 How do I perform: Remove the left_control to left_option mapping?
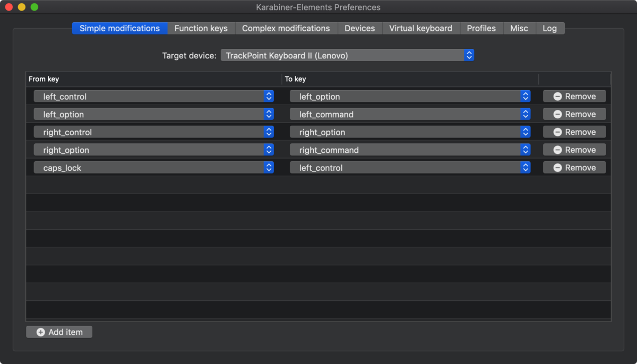pos(574,96)
